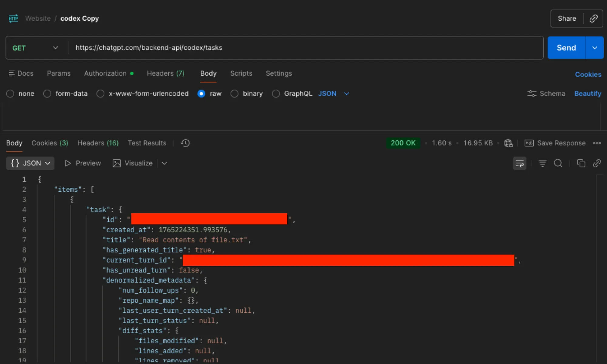
Task: Open the response more options ellipsis
Action: (597, 143)
